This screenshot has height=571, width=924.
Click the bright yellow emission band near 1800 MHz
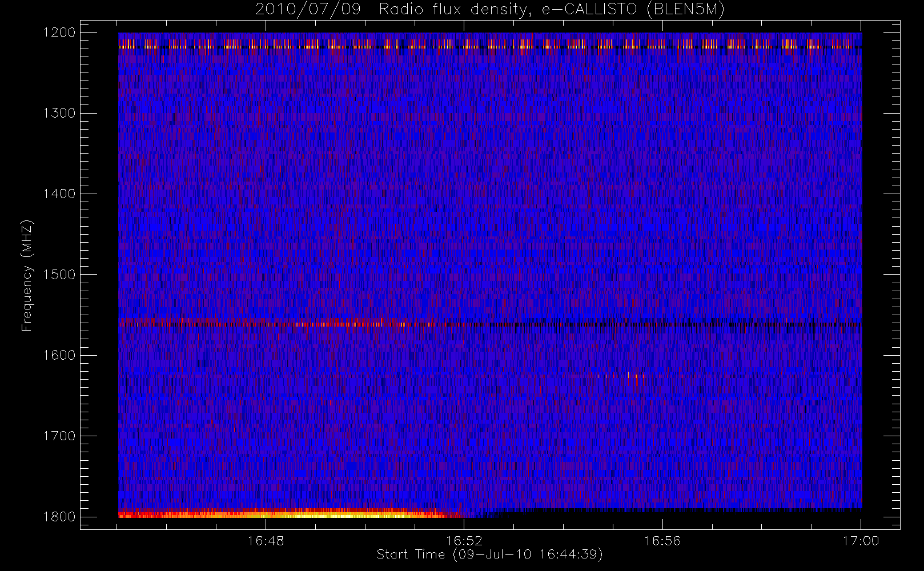click(x=291, y=513)
